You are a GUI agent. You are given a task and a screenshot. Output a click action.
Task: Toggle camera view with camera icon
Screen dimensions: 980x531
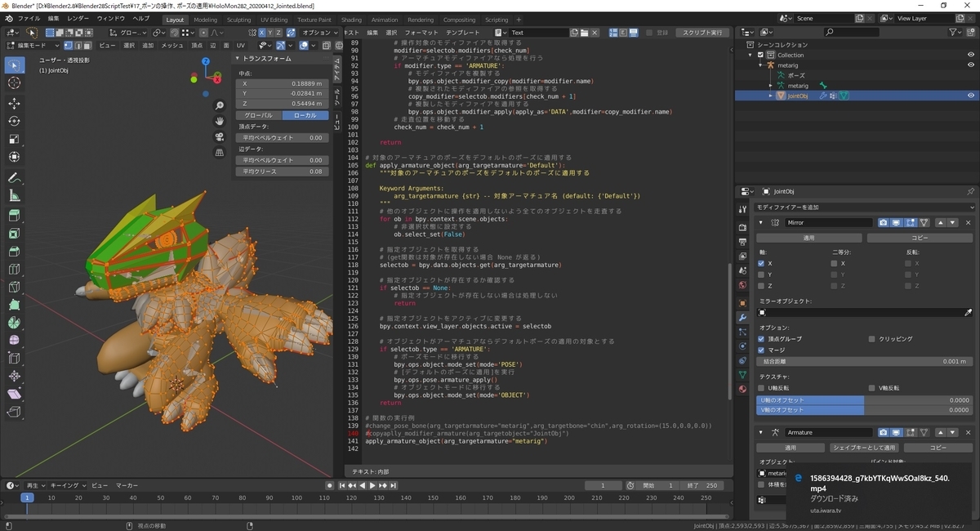(x=220, y=137)
